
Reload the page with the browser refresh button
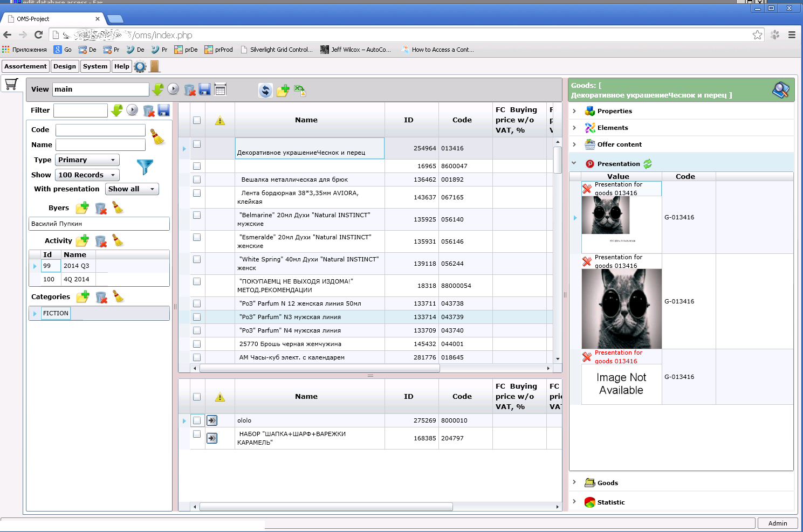(38, 35)
